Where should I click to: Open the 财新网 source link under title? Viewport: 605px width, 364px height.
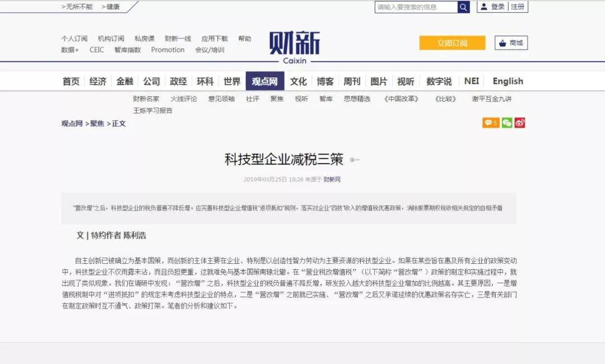click(x=332, y=180)
